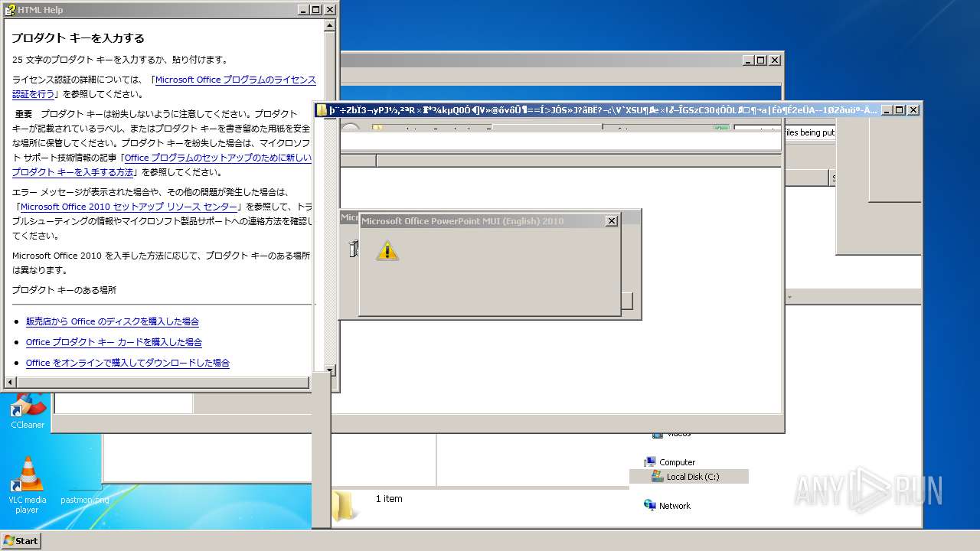Click the HTML Help title bar icon
Viewport: 980px width, 551px height.
pos(10,10)
